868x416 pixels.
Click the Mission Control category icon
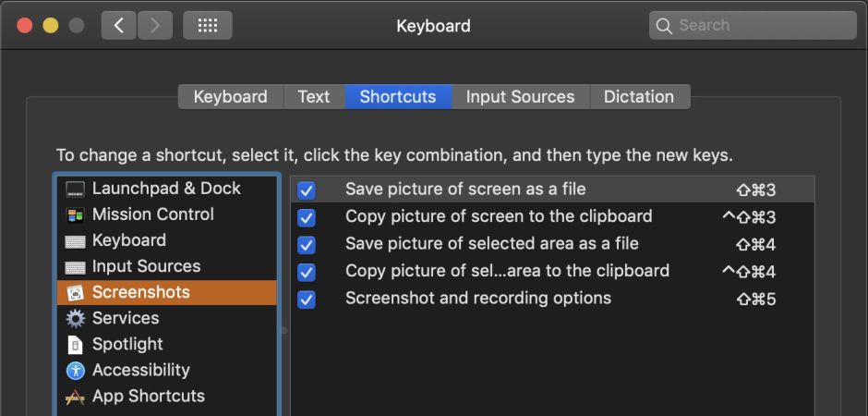pyautogui.click(x=76, y=215)
